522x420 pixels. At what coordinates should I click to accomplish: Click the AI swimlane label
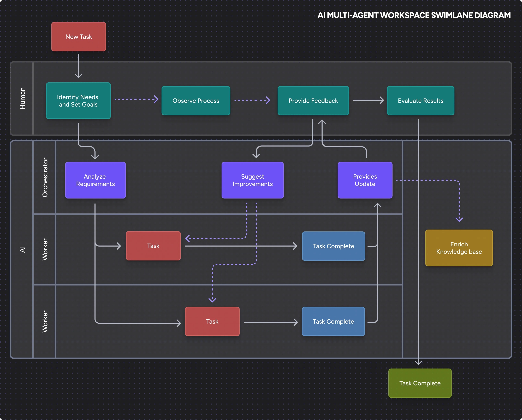pyautogui.click(x=22, y=249)
